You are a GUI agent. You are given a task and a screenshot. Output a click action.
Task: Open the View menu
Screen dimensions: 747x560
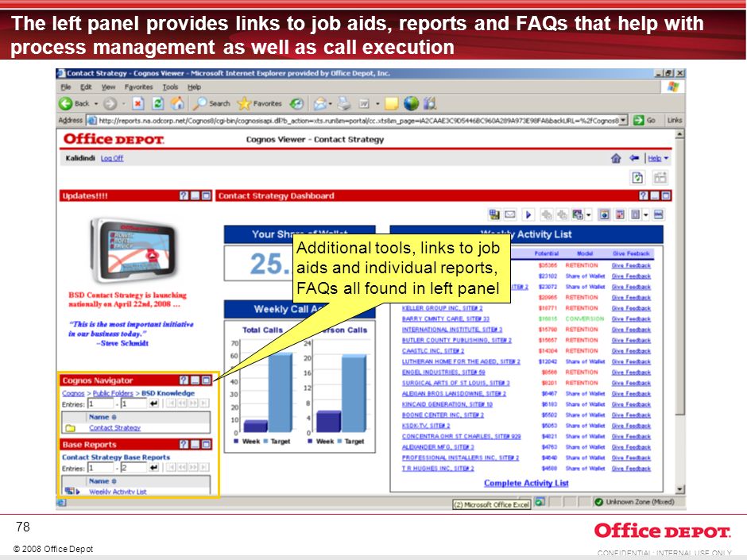(x=108, y=87)
